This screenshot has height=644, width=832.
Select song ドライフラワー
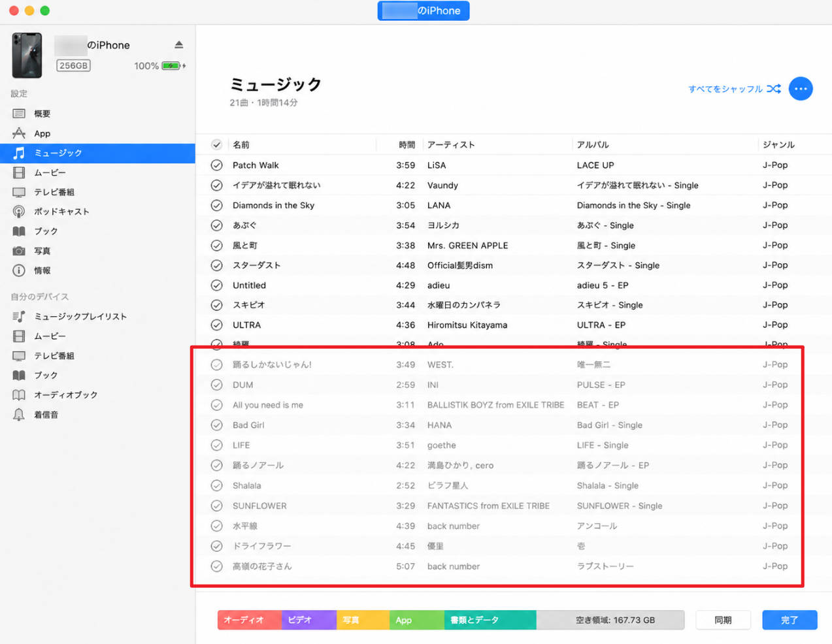tap(262, 546)
